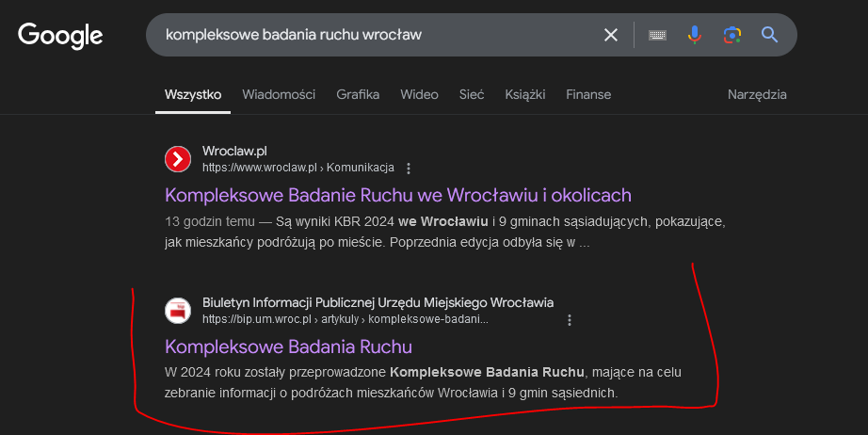
Task: Switch to the Książki tab
Action: point(524,95)
